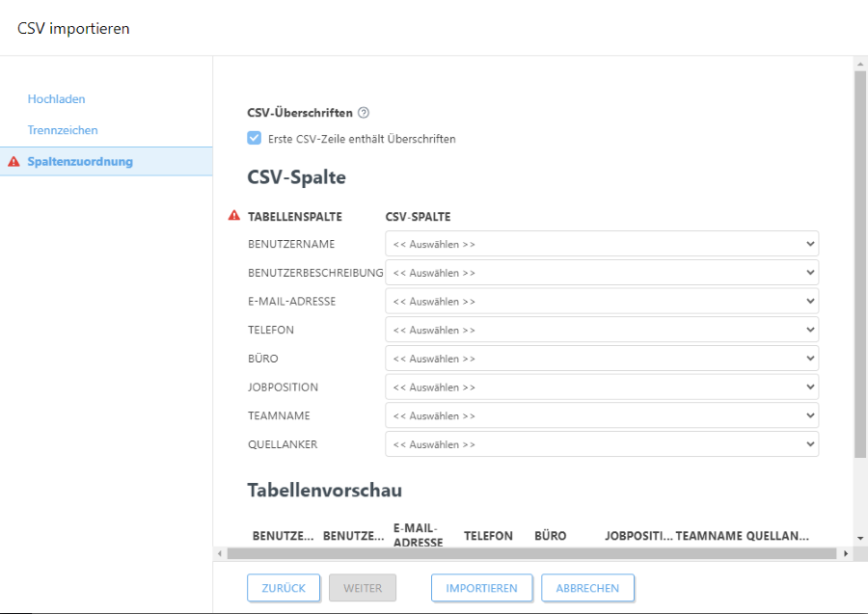The width and height of the screenshot is (868, 614).
Task: Switch to the Trennzeichen step
Action: click(61, 129)
